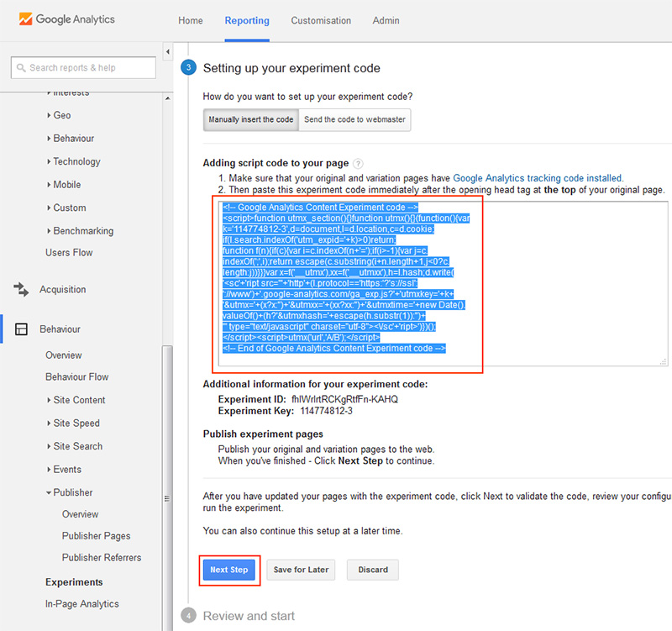Click the Acquisition arrows icon

[21, 289]
